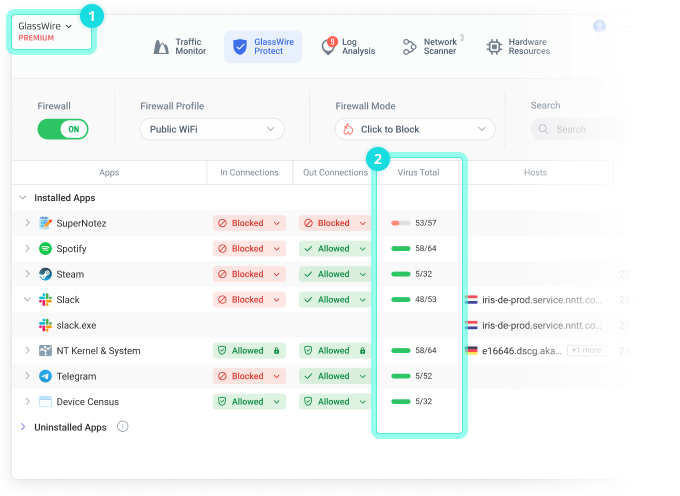Sort by Virus Total column header
Image resolution: width=680 pixels, height=496 pixels.
click(418, 173)
